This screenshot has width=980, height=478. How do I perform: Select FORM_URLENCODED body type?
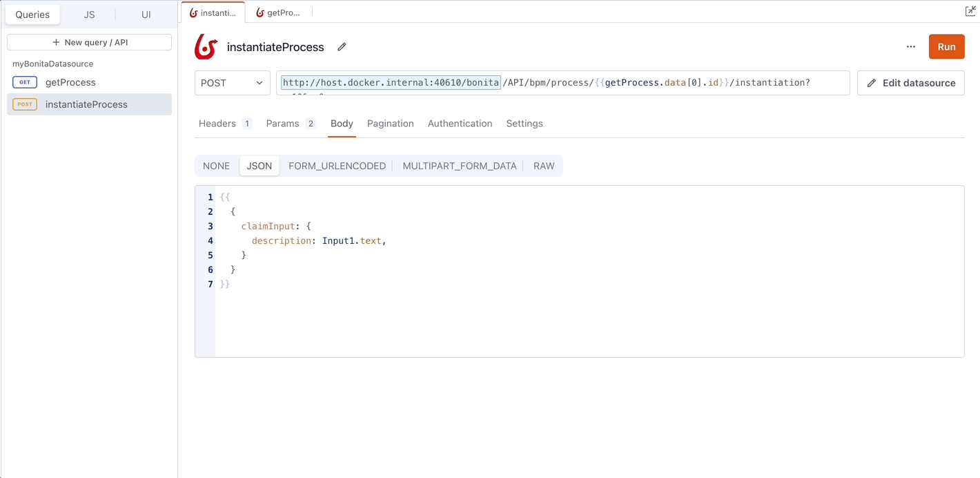[x=337, y=166]
